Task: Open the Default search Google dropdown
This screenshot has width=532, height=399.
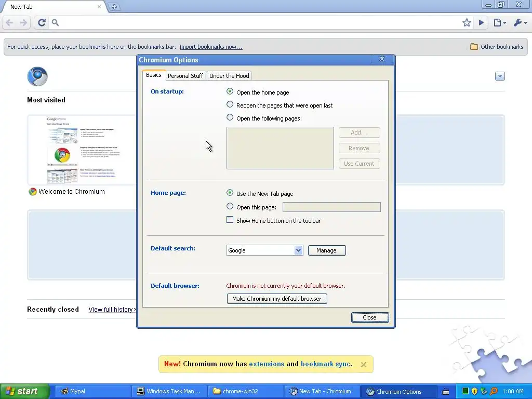Action: tap(264, 250)
